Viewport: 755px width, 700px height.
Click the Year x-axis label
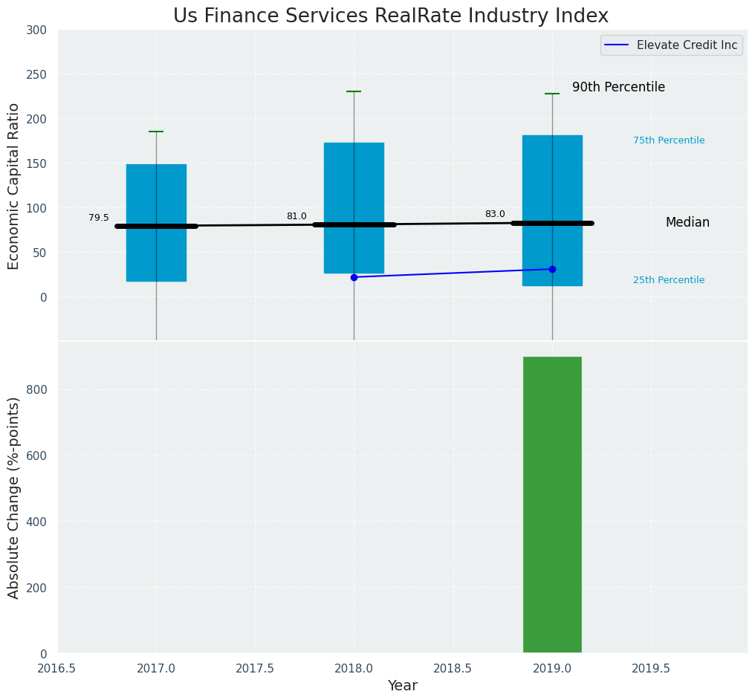pyautogui.click(x=402, y=686)
